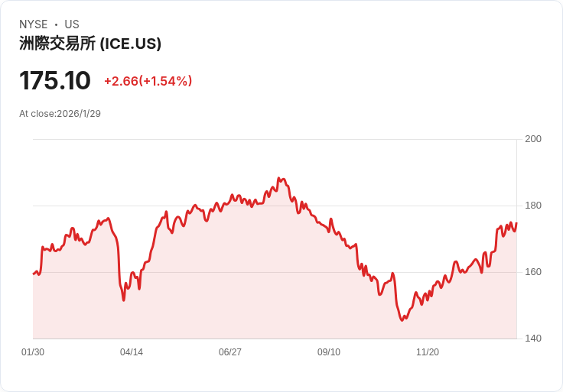
Task: Click the 04/14 date on x-axis
Action: pyautogui.click(x=132, y=352)
